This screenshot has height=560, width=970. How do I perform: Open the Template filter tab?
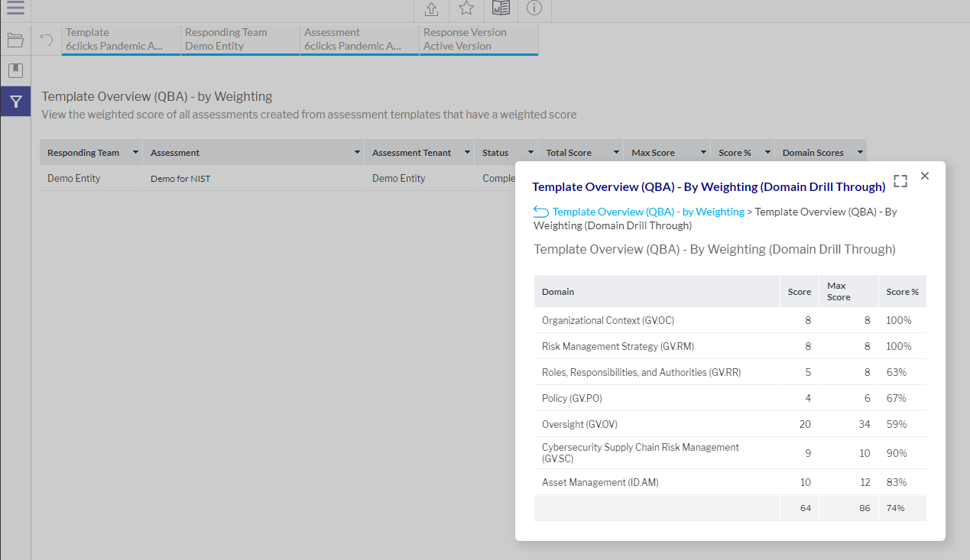click(121, 40)
